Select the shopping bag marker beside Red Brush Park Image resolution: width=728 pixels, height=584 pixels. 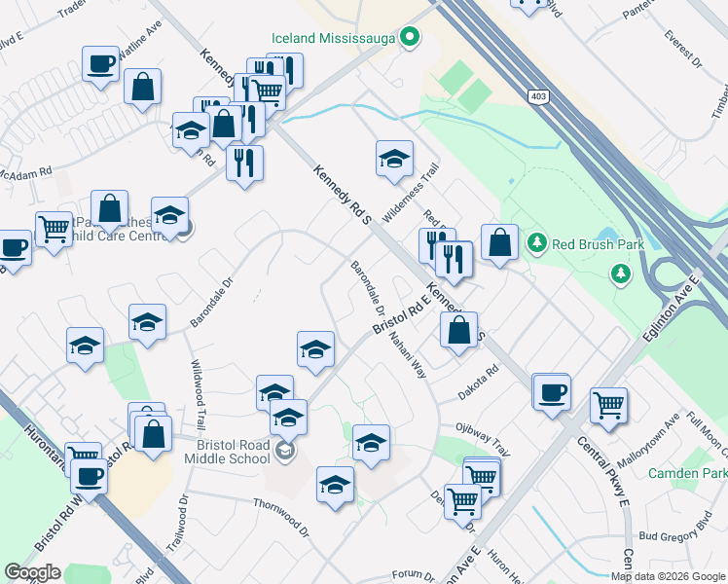tap(499, 243)
